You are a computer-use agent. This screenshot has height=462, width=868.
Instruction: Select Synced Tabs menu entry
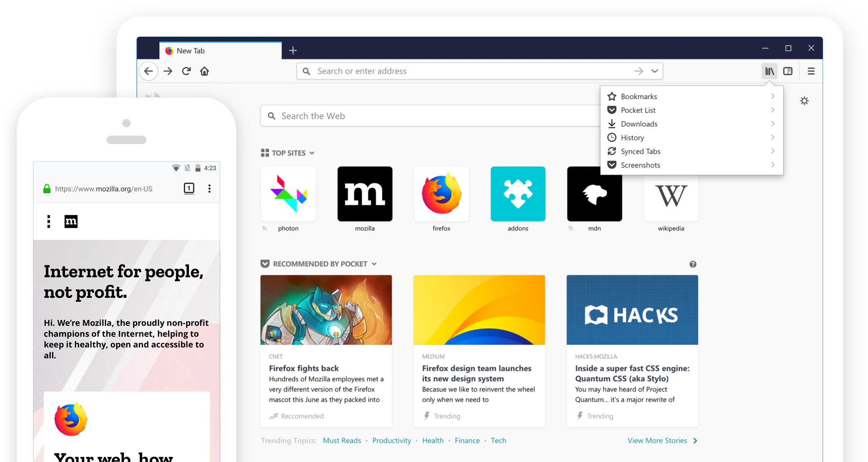pos(640,152)
